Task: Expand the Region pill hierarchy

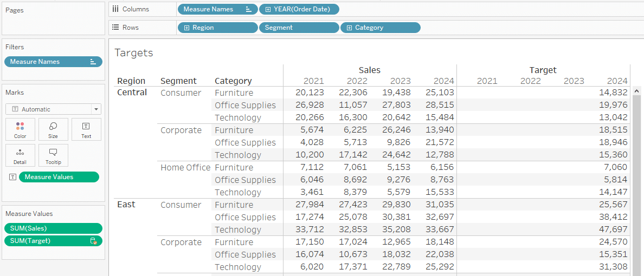Action: (186, 28)
